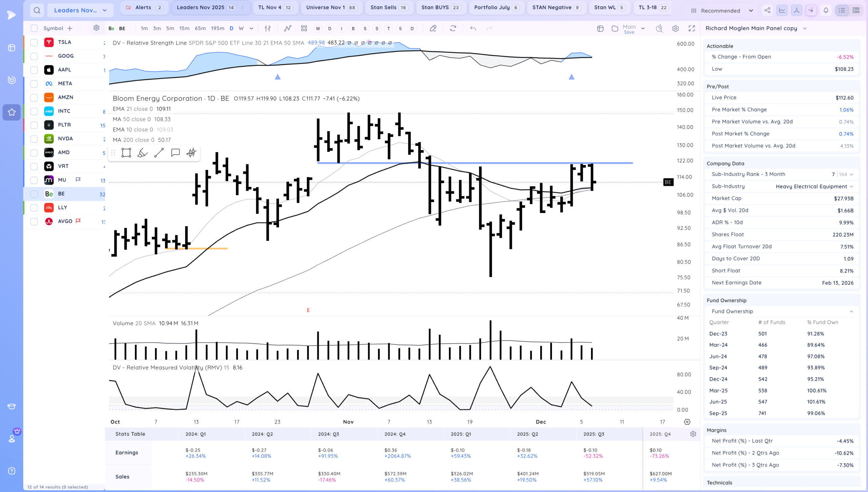This screenshot has height=492, width=868.
Task: Click the undo arrow icon
Action: (x=473, y=28)
